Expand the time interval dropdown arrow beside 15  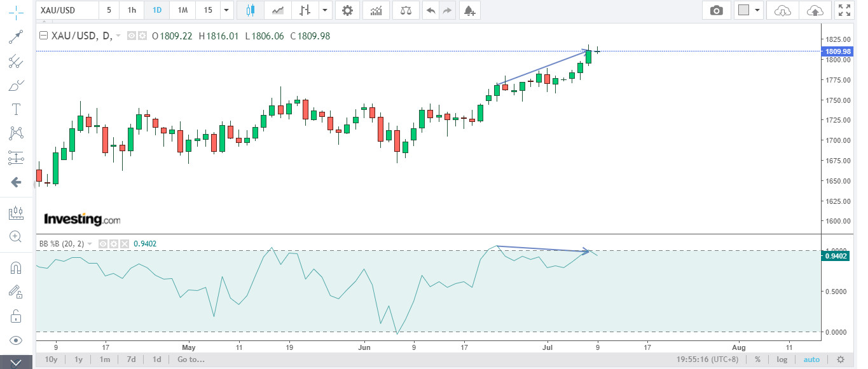coord(227,10)
